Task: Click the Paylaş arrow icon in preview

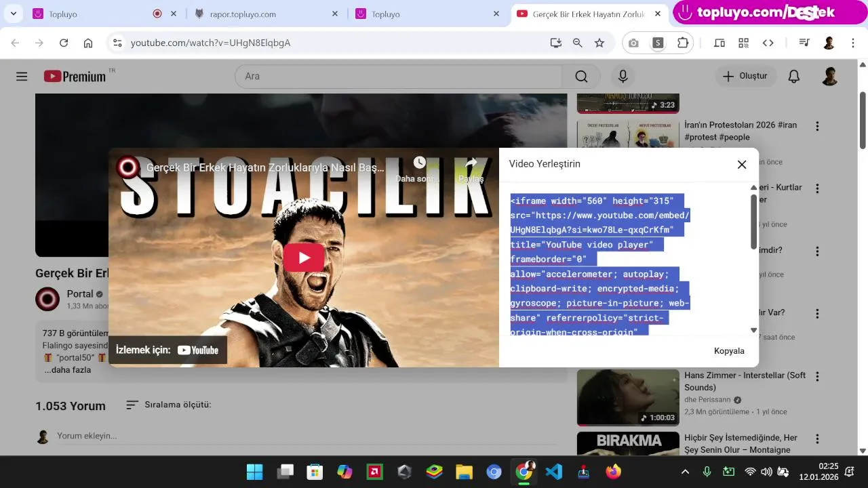Action: point(471,163)
